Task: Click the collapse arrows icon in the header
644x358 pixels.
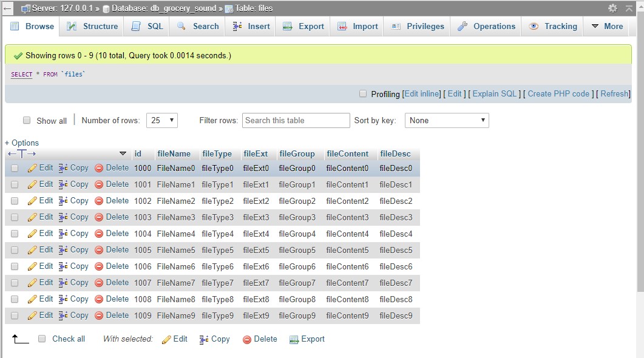Action: click(629, 8)
